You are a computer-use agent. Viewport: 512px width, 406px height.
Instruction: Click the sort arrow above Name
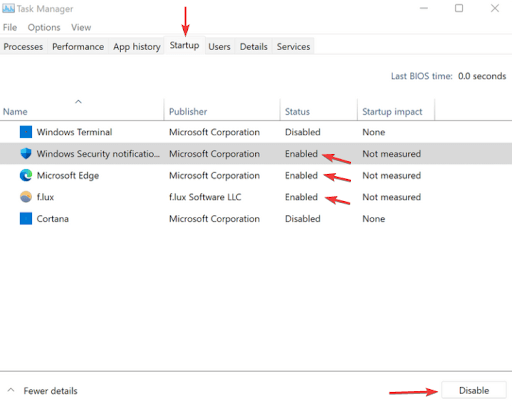point(78,101)
